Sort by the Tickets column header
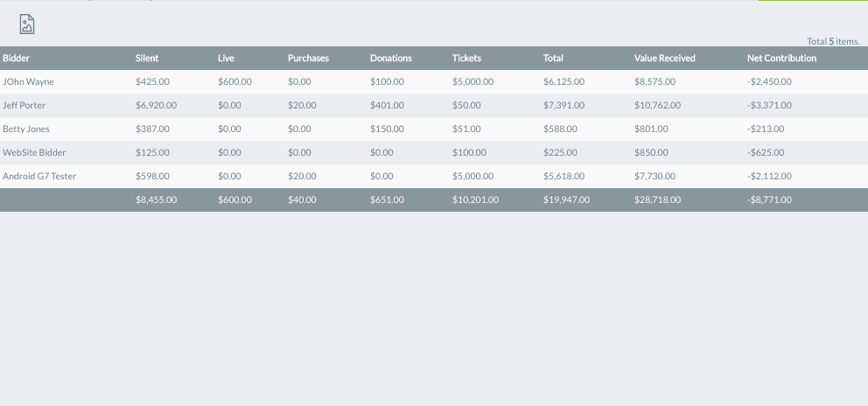 click(466, 59)
